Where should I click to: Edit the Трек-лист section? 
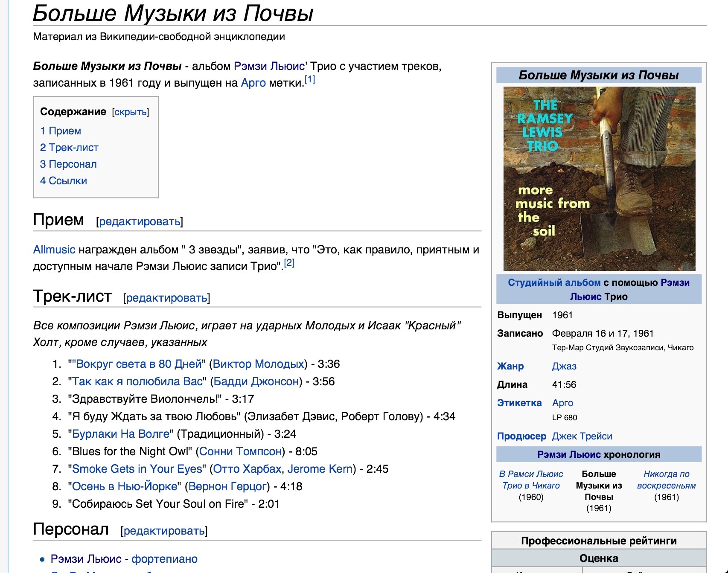pyautogui.click(x=166, y=298)
